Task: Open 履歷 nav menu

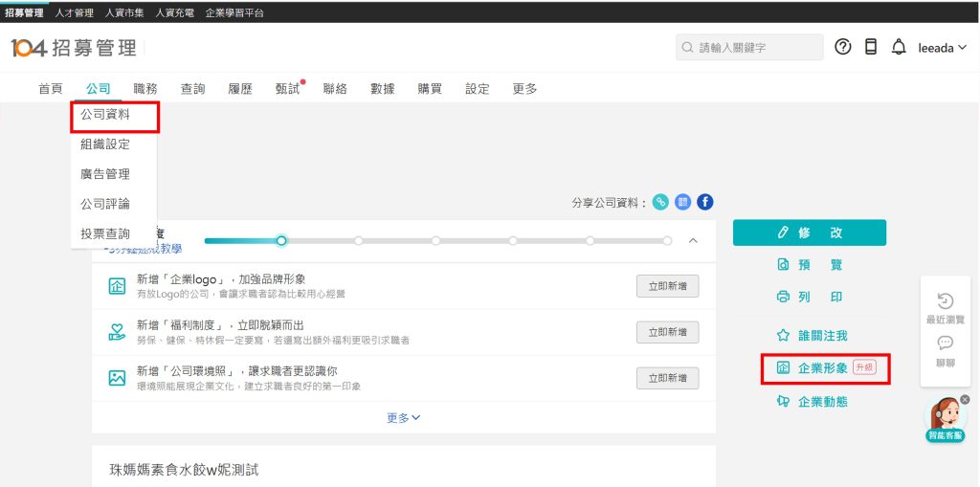Action: (240, 89)
